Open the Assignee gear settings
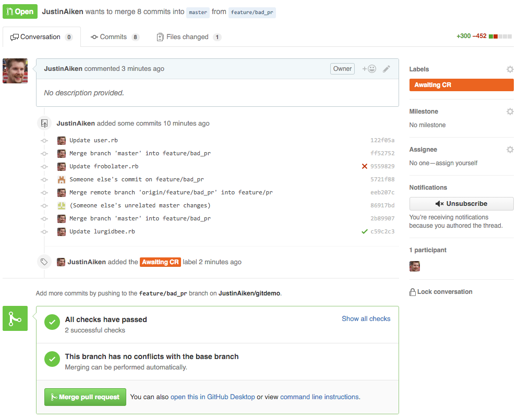This screenshot has height=420, width=518. pos(510,150)
